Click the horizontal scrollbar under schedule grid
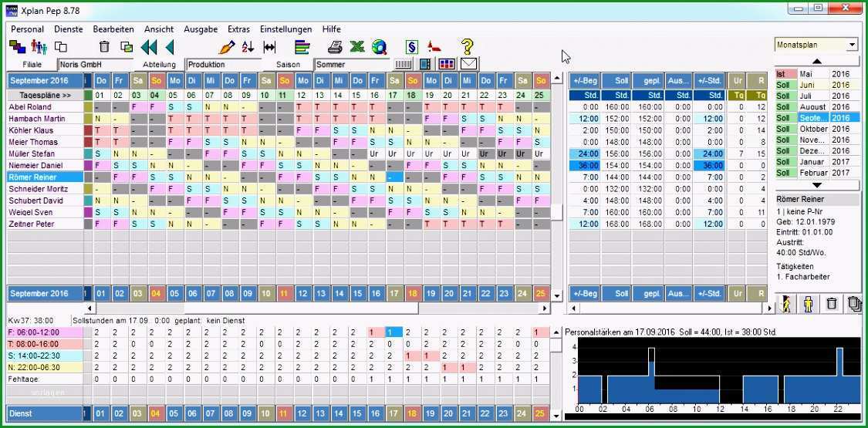The image size is (868, 428). 317,308
